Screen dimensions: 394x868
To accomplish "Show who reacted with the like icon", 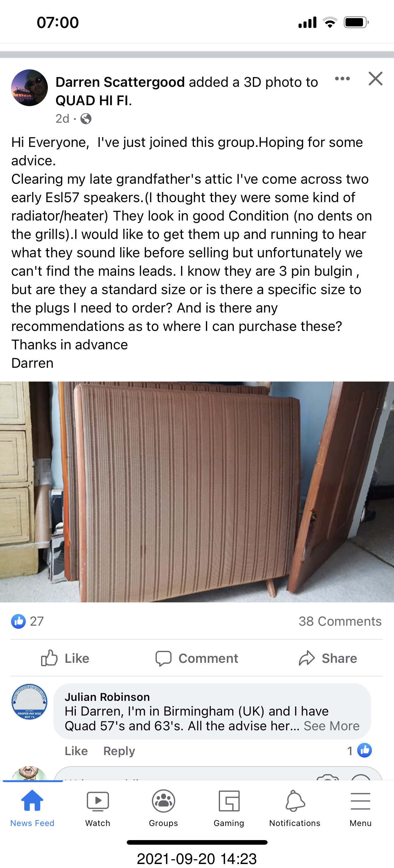I will click(18, 621).
